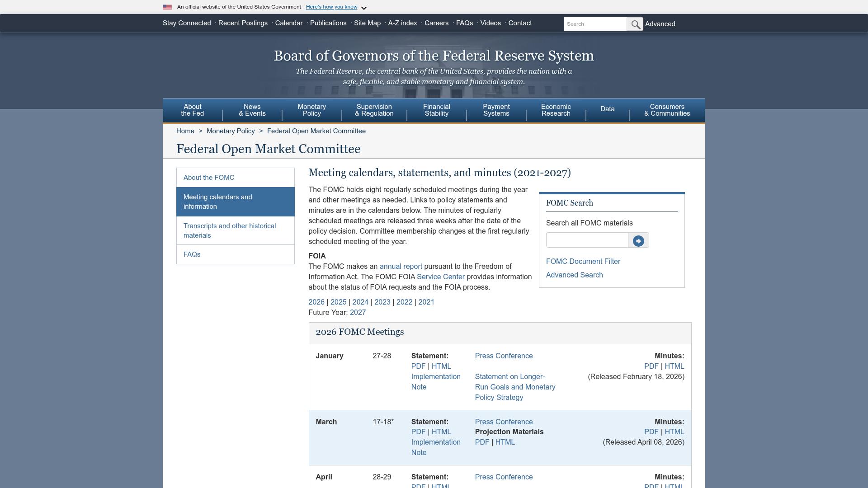Screen dimensions: 868x488
Task: Open Statement on Longer-Run Goals link
Action: [x=515, y=387]
